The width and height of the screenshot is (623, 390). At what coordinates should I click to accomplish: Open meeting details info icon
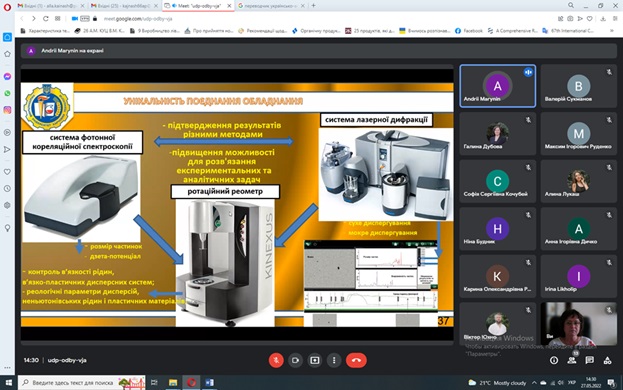click(x=554, y=360)
